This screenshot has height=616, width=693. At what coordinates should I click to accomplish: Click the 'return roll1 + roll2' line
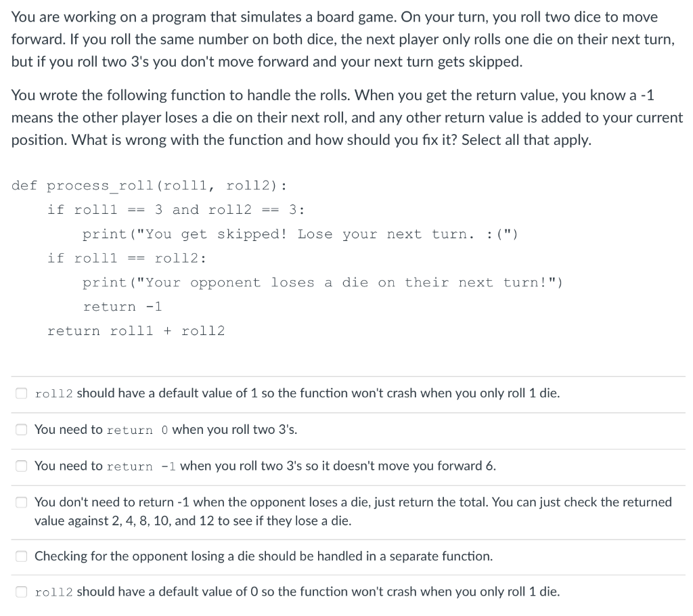click(x=135, y=331)
